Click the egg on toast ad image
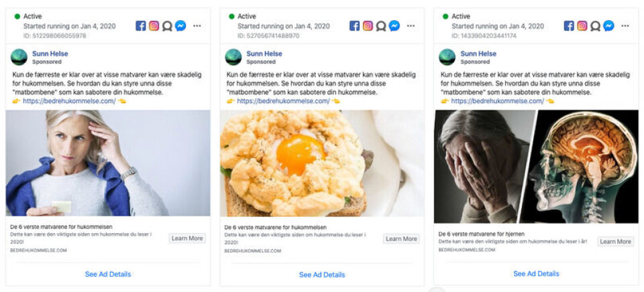Screen dimensions: 644x292 click(322, 163)
